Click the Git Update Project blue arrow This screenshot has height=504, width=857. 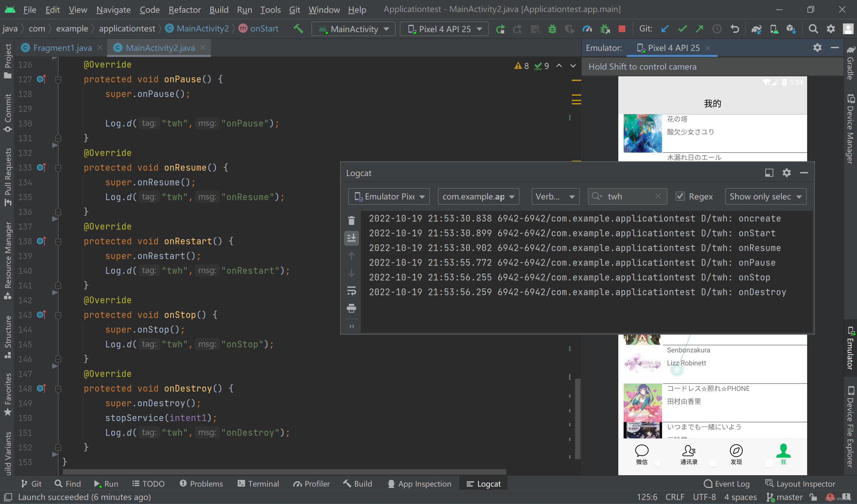click(x=665, y=29)
